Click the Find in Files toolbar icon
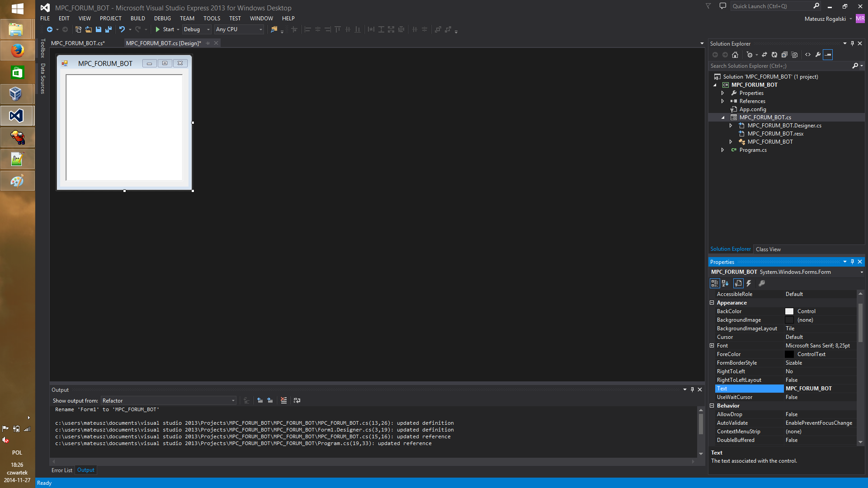 click(274, 29)
